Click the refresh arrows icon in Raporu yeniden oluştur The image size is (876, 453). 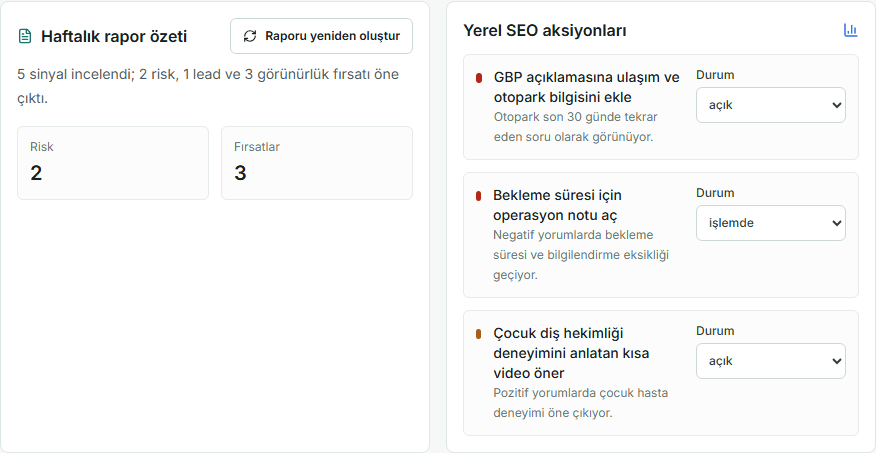coord(250,36)
